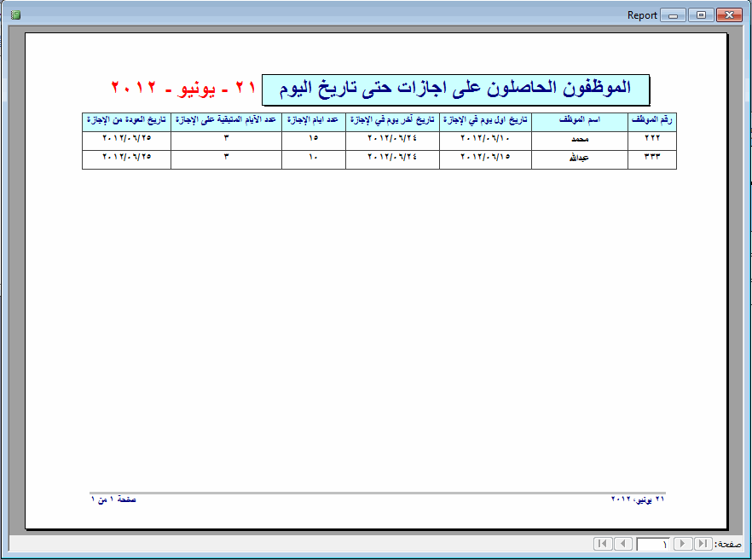The image size is (752, 560).
Task: Select the تاريخ العودة من الإجازة header
Action: click(x=126, y=122)
